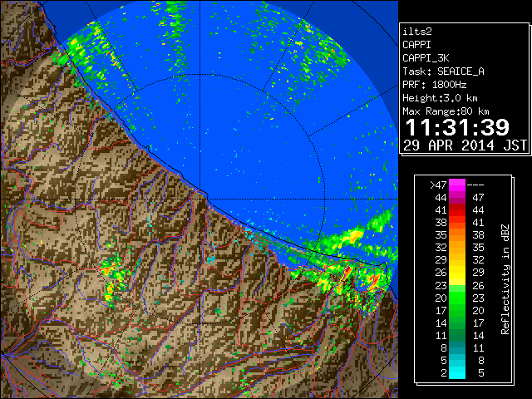Viewport: 532px width, 399px height.
Task: Click the "ilts2" radar site label
Action: 417,32
